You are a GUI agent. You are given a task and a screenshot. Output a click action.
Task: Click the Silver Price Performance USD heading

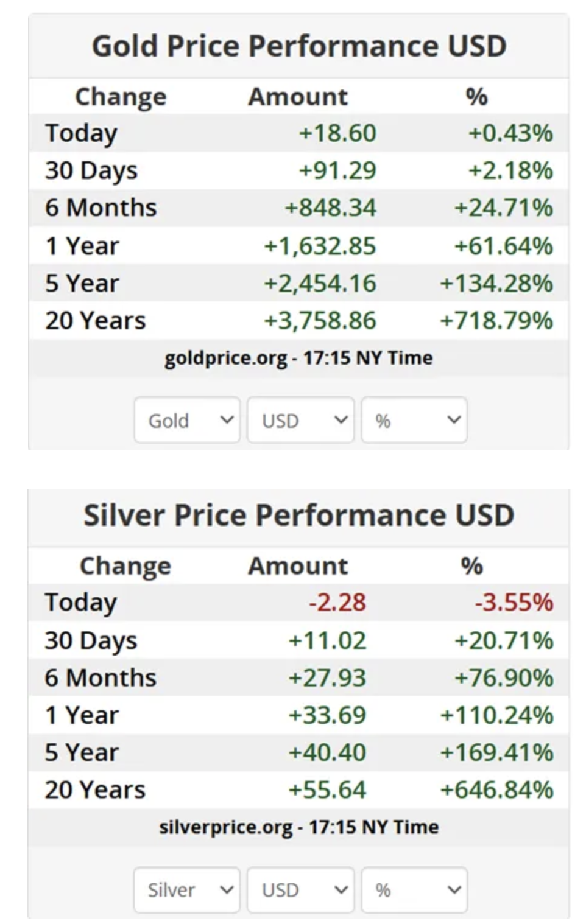coord(299,516)
